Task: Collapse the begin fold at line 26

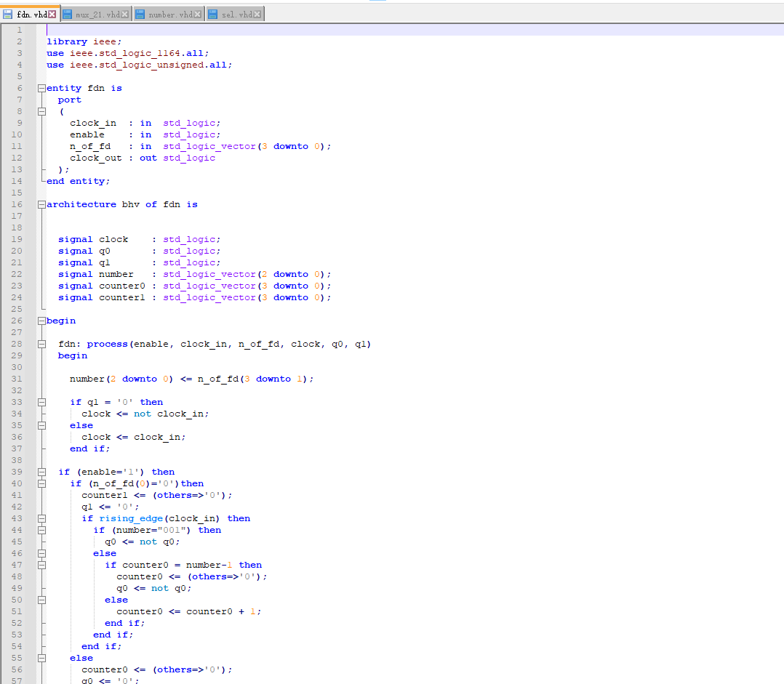Action: 42,321
